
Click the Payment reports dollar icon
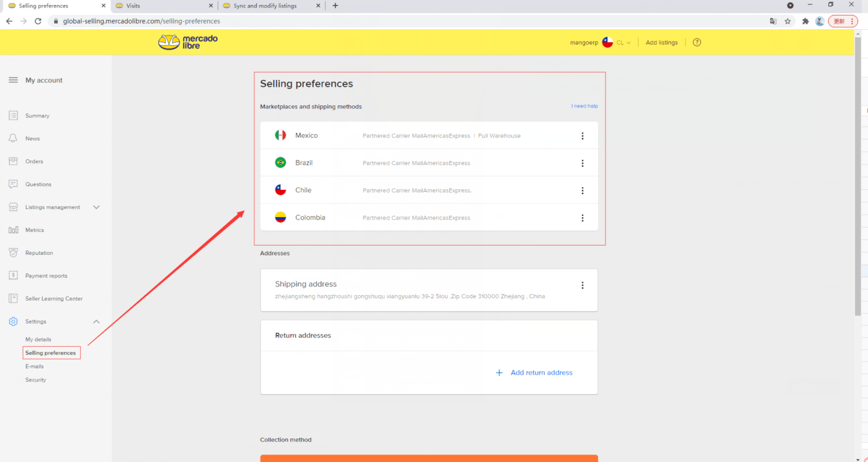point(13,276)
